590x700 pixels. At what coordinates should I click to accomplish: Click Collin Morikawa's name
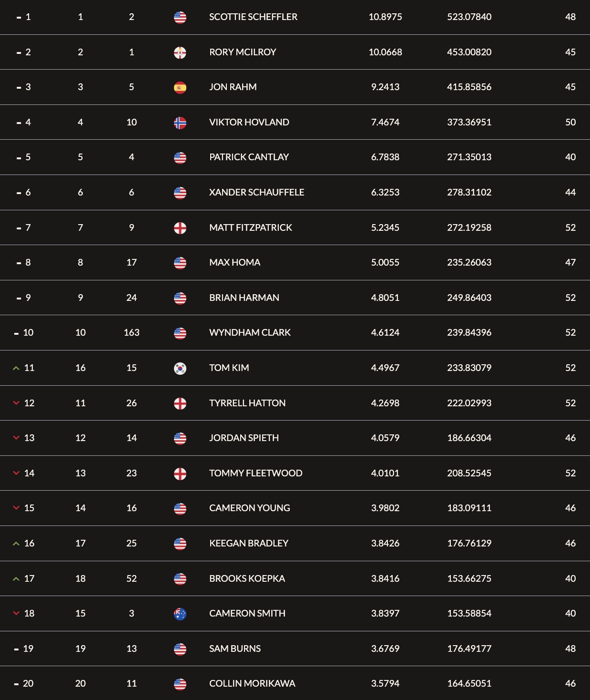pos(252,683)
